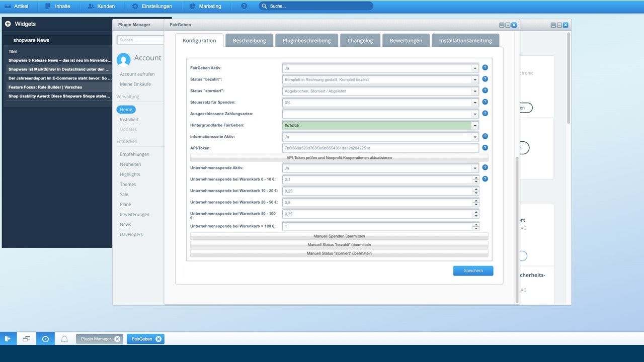Increase the Warenkorb 20 - 50 € donation value
The image size is (644, 362).
[475, 200]
